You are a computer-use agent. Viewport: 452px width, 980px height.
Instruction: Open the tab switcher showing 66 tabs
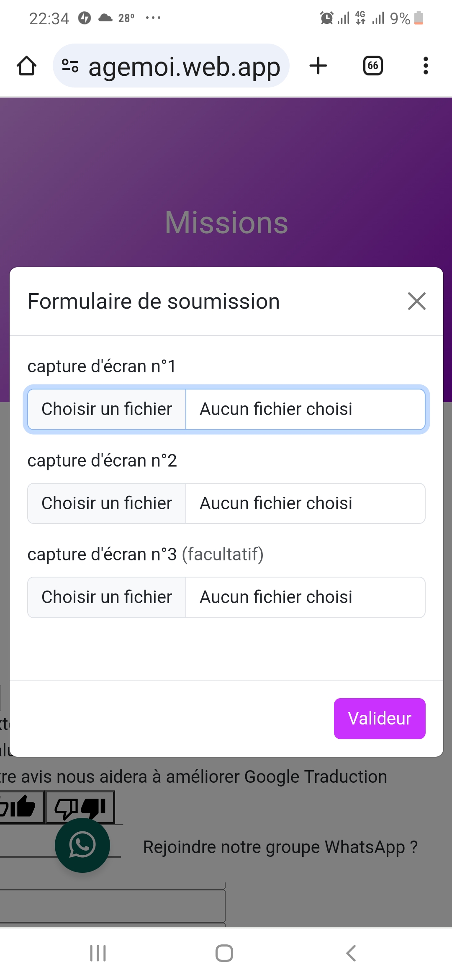(x=373, y=66)
